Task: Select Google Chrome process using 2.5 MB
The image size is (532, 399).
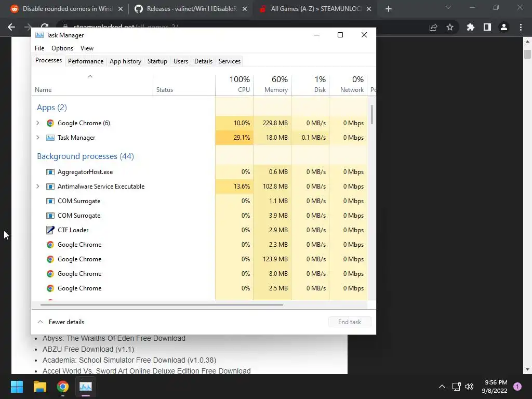Action: pos(199,288)
